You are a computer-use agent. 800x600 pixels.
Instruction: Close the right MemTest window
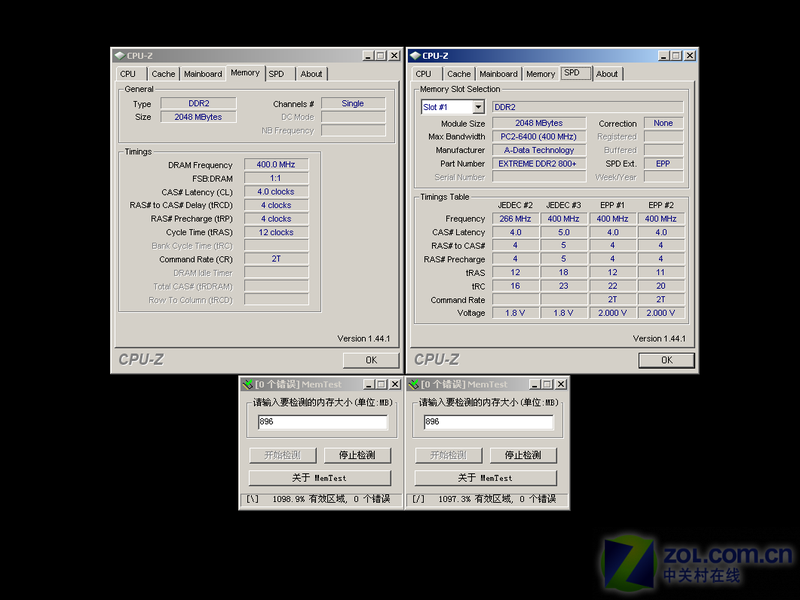pyautogui.click(x=561, y=384)
